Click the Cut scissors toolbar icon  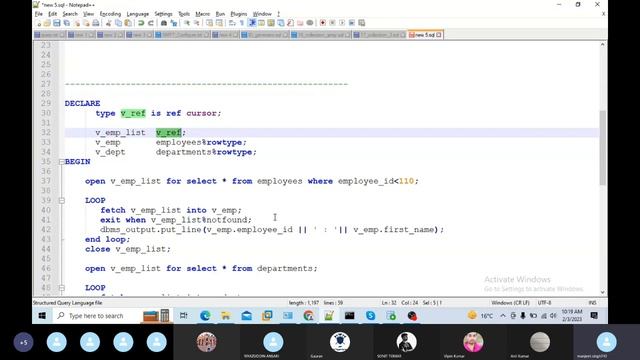pos(108,23)
